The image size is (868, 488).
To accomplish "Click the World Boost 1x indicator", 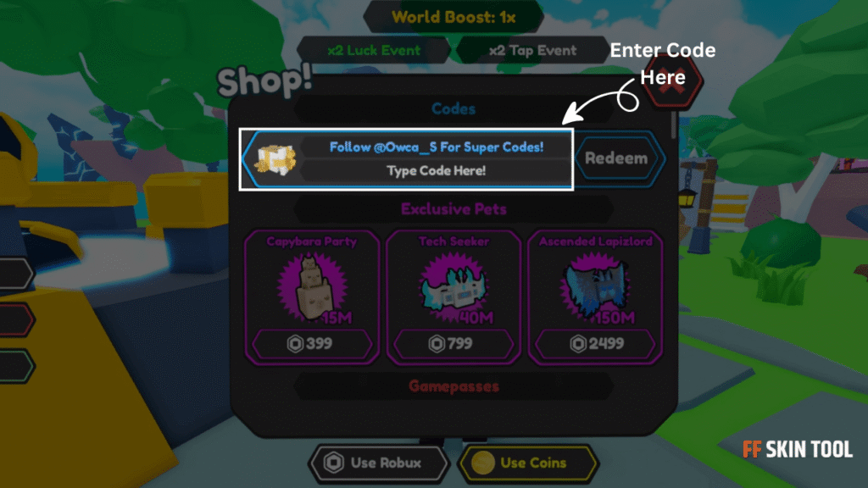I will (x=453, y=17).
